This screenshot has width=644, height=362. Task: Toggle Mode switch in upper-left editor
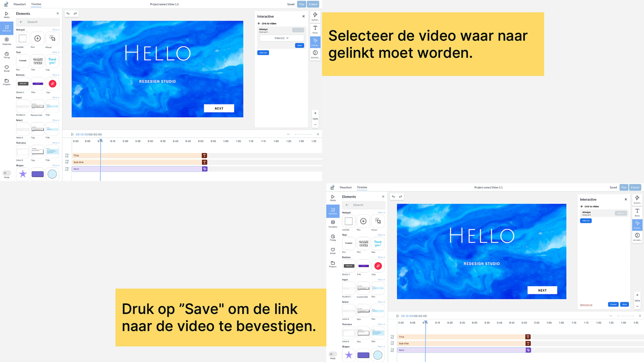point(7,173)
